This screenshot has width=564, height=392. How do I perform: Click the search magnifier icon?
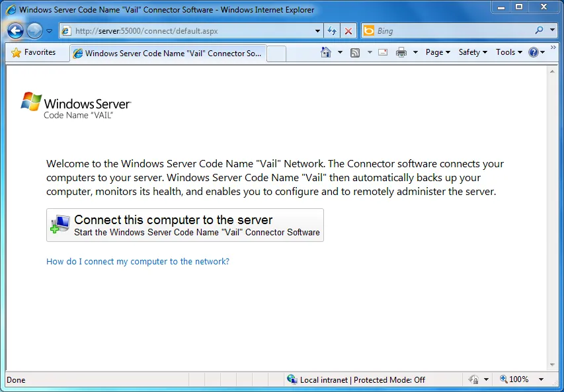tap(539, 30)
